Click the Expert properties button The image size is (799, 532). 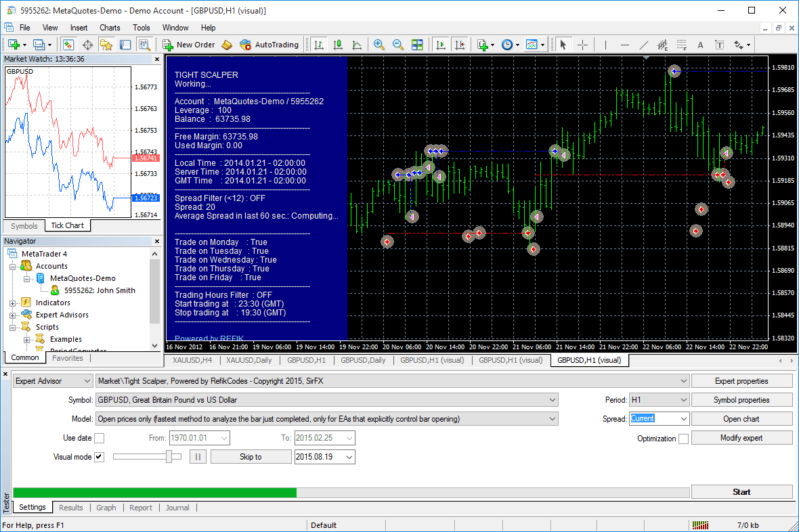(x=741, y=380)
